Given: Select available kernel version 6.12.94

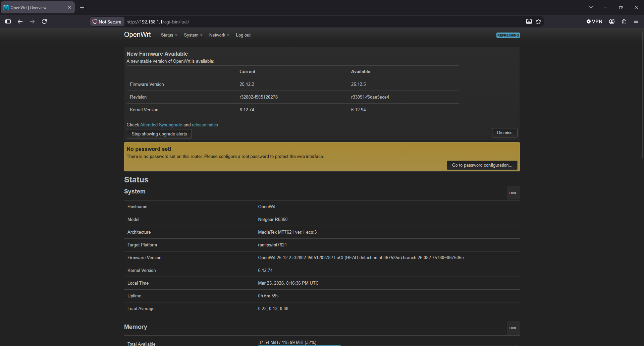Looking at the screenshot, I should tap(358, 110).
